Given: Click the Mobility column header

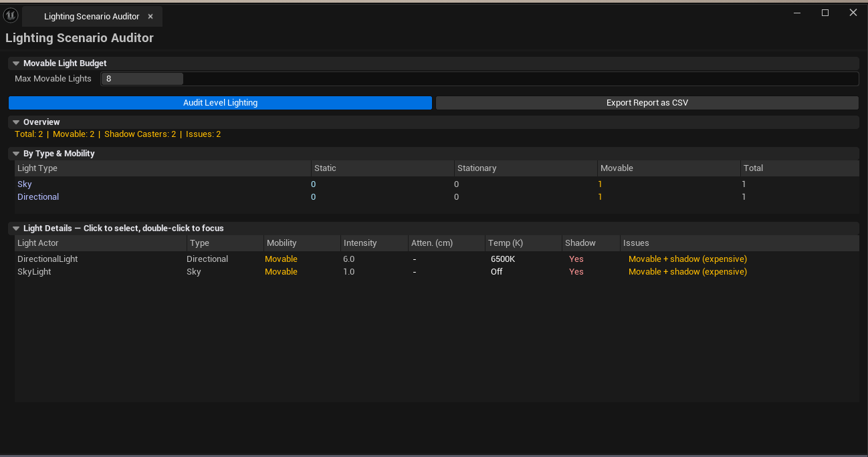Looking at the screenshot, I should [x=302, y=243].
